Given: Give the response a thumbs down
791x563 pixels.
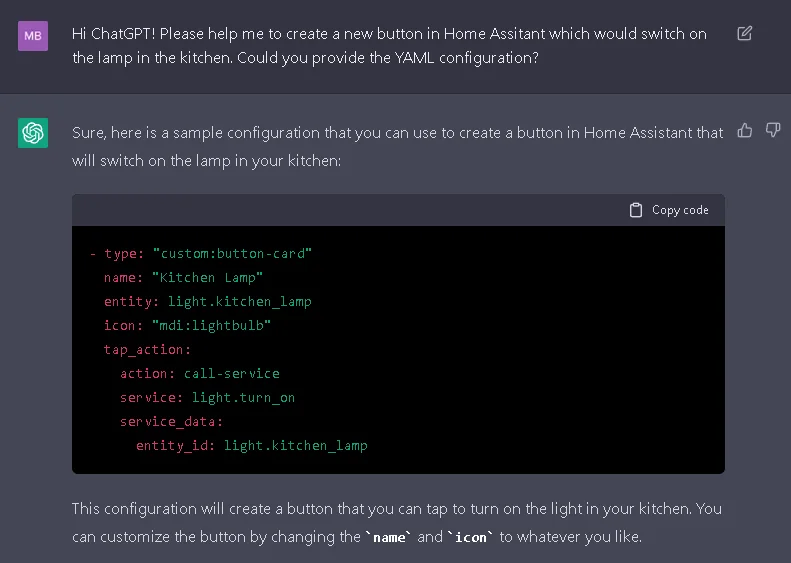Looking at the screenshot, I should tap(773, 130).
